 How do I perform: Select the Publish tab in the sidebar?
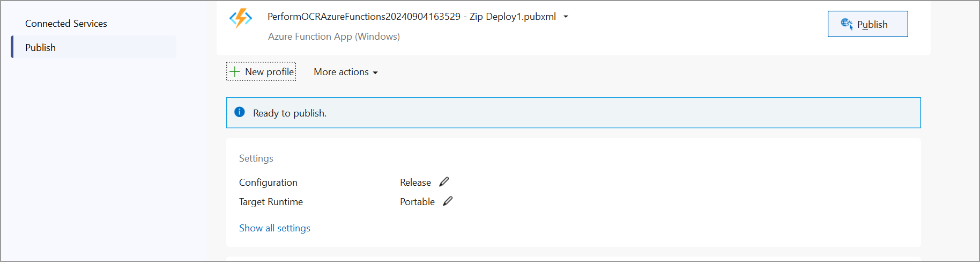41,47
